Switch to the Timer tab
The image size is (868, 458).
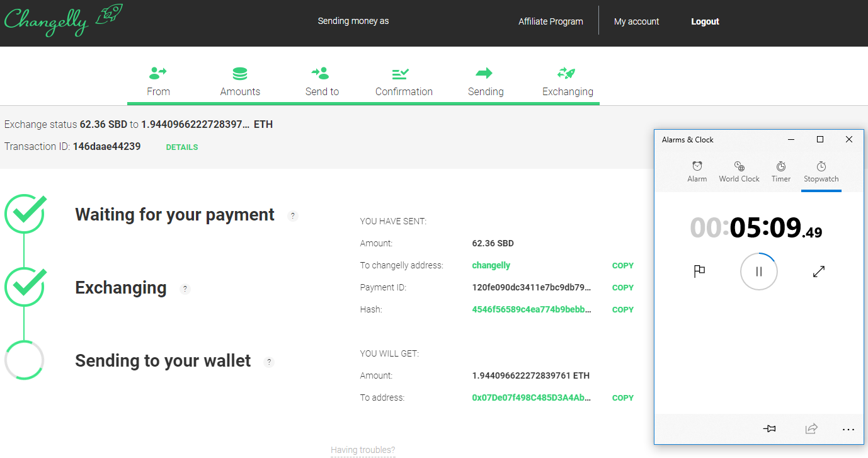pyautogui.click(x=781, y=171)
